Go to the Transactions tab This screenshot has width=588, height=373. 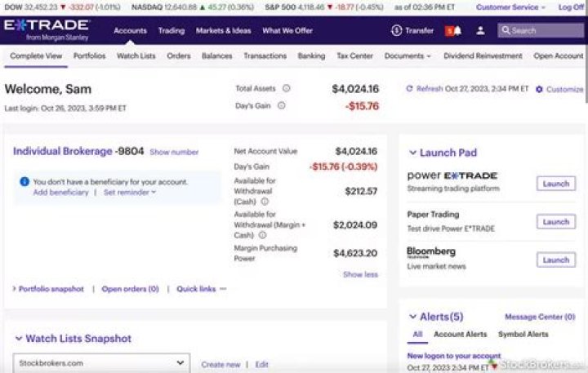coord(265,56)
